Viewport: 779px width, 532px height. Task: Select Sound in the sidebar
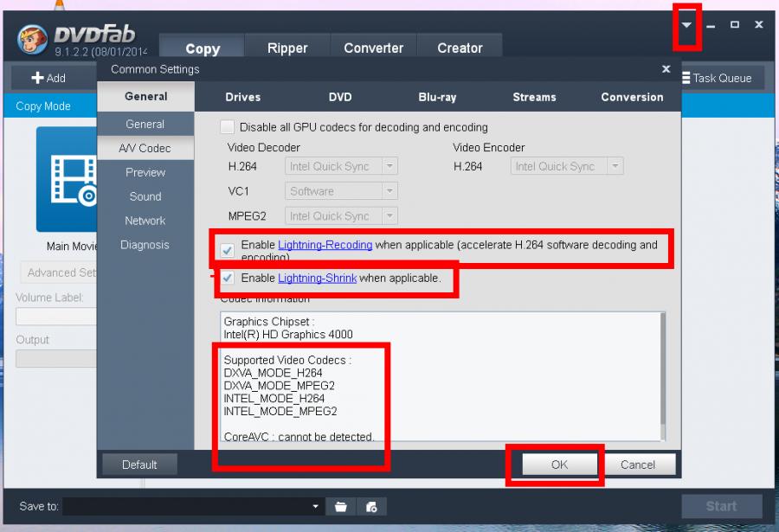pyautogui.click(x=145, y=196)
